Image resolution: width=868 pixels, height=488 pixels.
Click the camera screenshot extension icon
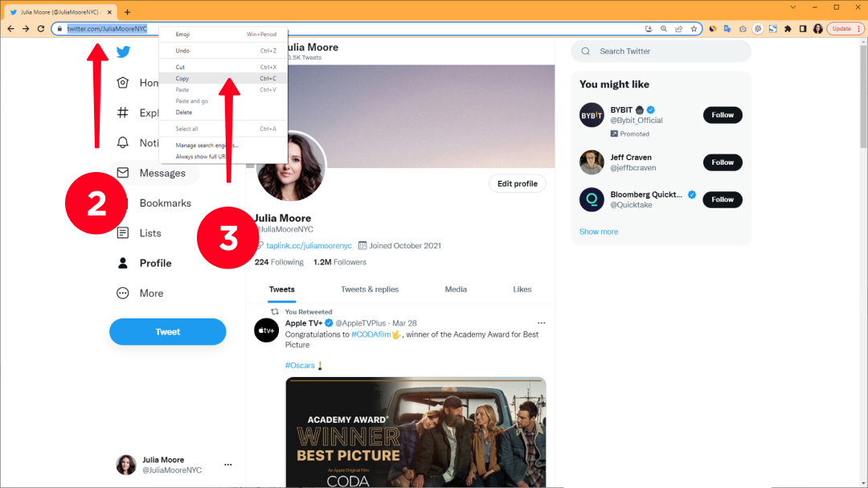(x=743, y=29)
